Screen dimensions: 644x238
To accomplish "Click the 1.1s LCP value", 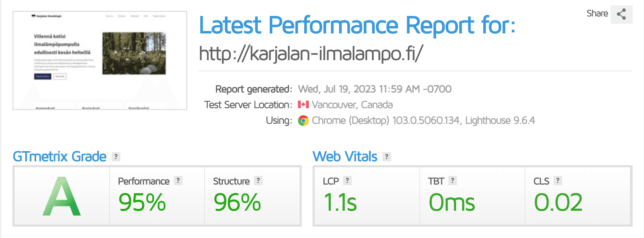I will [x=340, y=202].
